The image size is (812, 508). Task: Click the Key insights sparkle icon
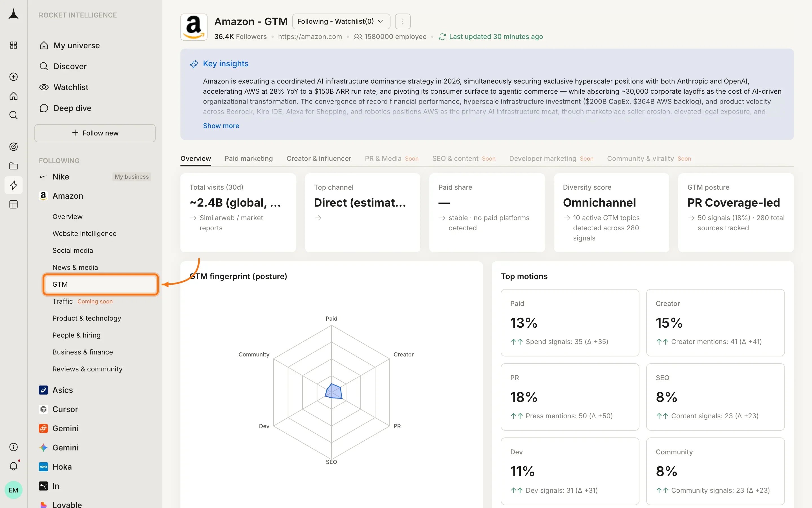point(194,64)
